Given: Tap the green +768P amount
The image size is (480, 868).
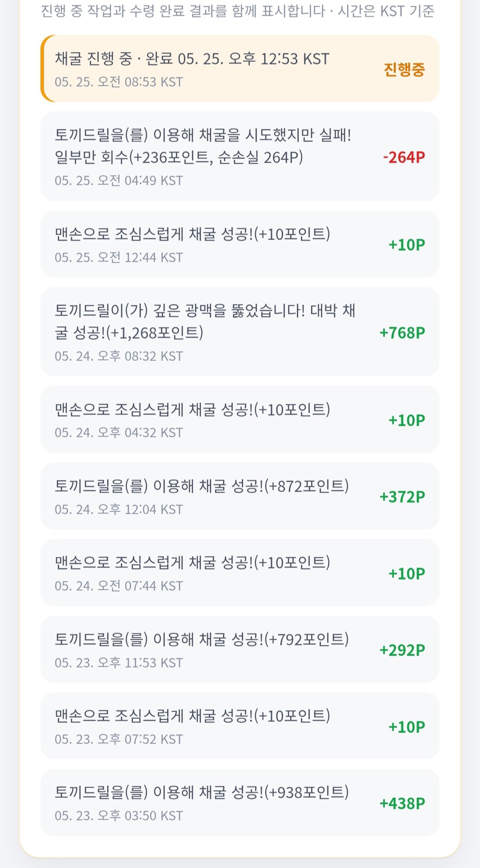Looking at the screenshot, I should [402, 332].
